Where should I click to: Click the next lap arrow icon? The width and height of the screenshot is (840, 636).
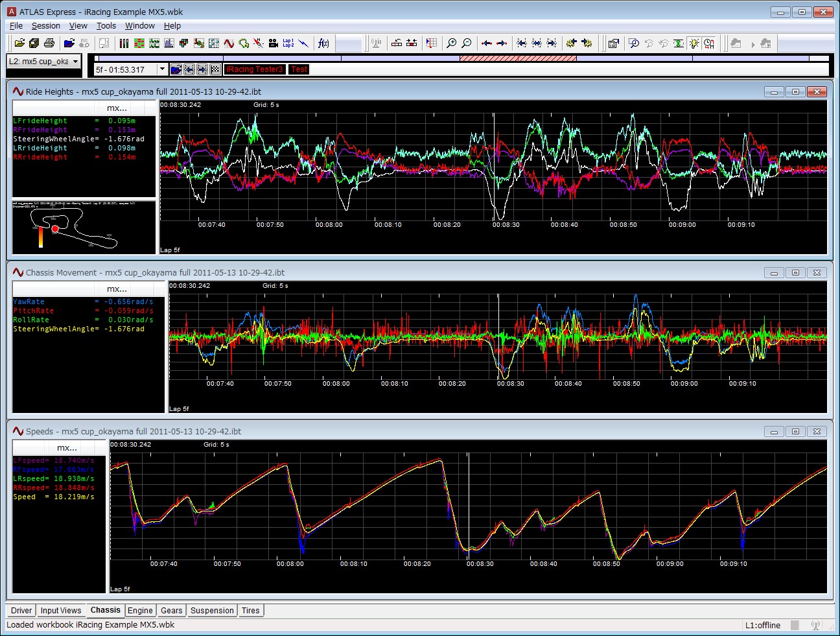pyautogui.click(x=202, y=69)
